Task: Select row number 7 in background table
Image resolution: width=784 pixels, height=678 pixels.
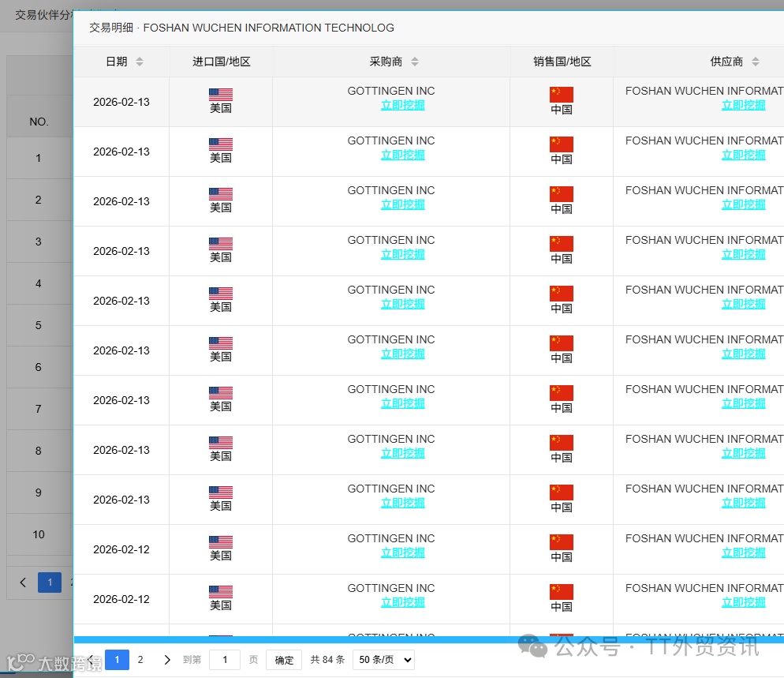Action: [39, 409]
